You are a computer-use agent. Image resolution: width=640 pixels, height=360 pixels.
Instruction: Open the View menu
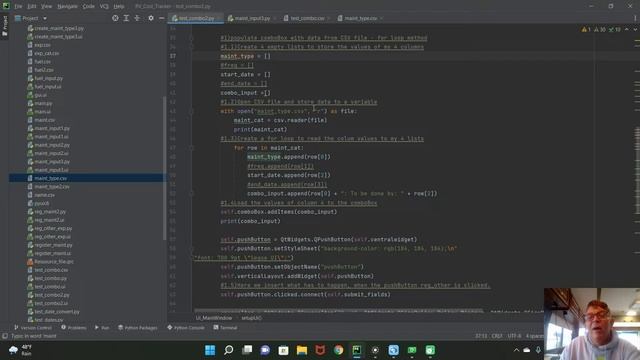click(47, 6)
